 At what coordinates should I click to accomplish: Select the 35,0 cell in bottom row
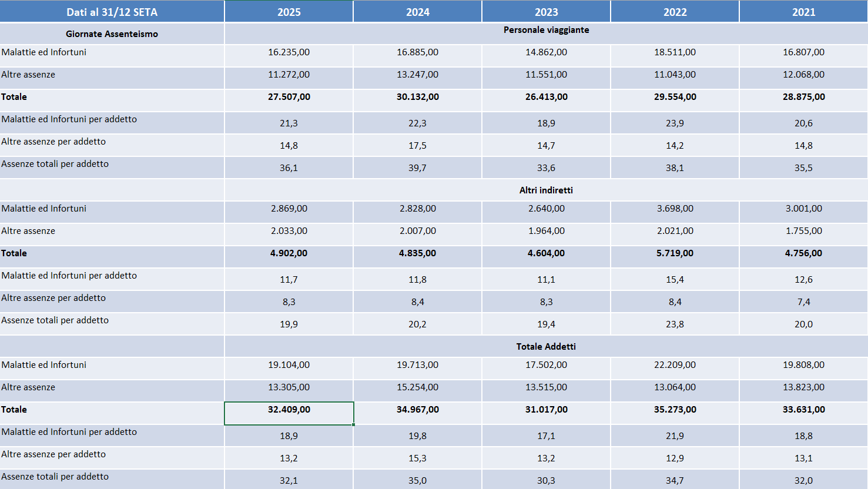point(417,481)
